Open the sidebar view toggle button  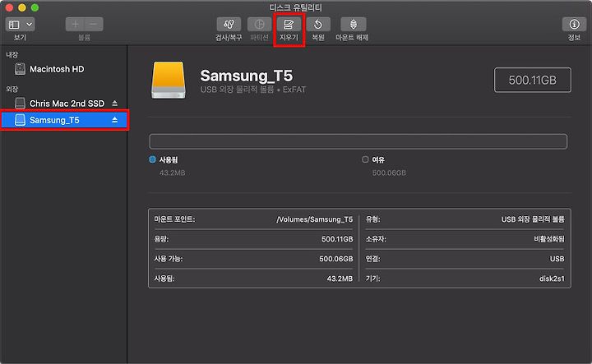(14, 25)
